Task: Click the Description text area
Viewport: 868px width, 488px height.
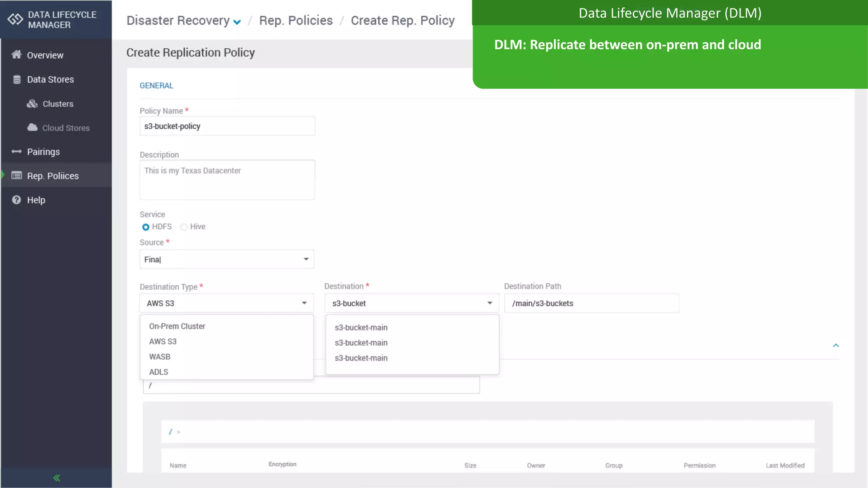Action: click(227, 180)
